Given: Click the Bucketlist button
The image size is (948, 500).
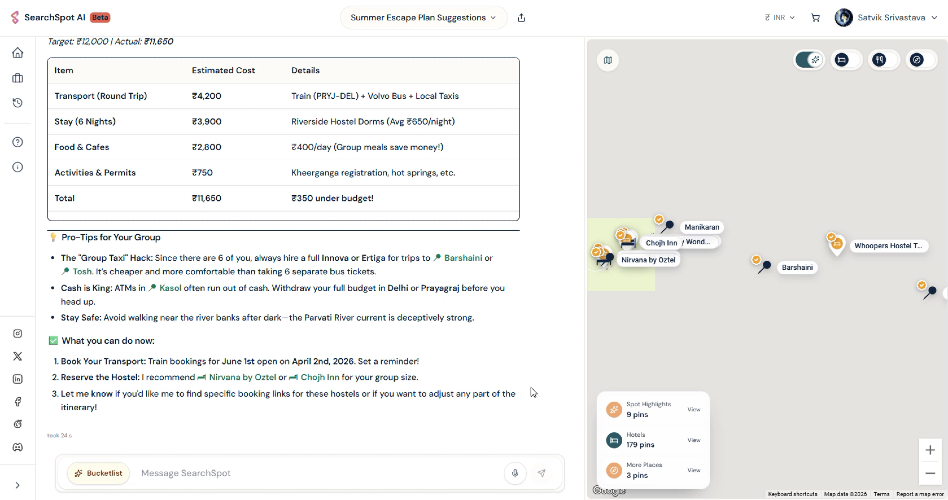Looking at the screenshot, I should point(98,473).
